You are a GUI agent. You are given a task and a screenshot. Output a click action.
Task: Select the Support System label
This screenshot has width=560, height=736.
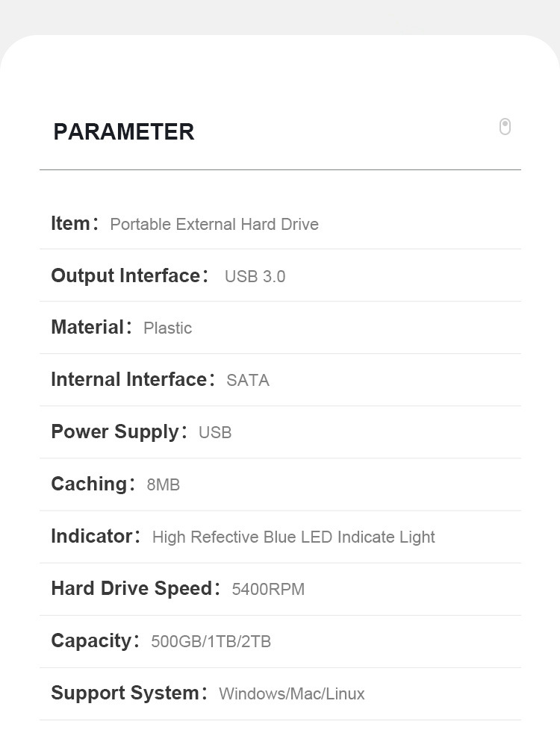click(125, 693)
